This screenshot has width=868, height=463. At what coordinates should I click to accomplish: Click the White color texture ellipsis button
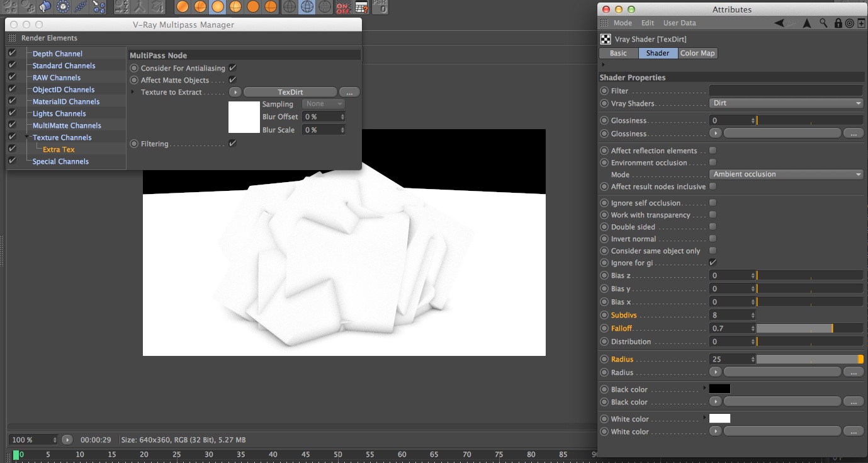click(853, 432)
